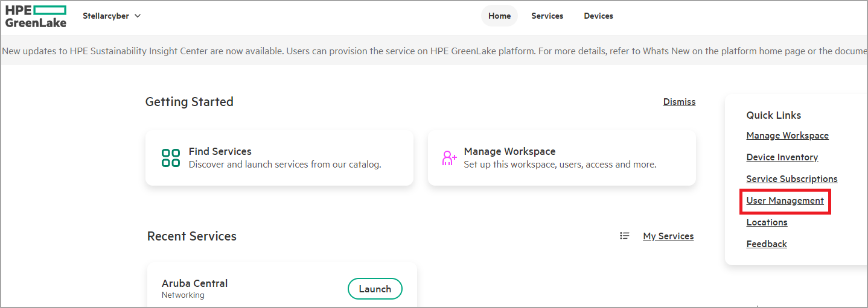Switch to the Services tab
Image resolution: width=868 pixels, height=308 pixels.
click(x=547, y=16)
